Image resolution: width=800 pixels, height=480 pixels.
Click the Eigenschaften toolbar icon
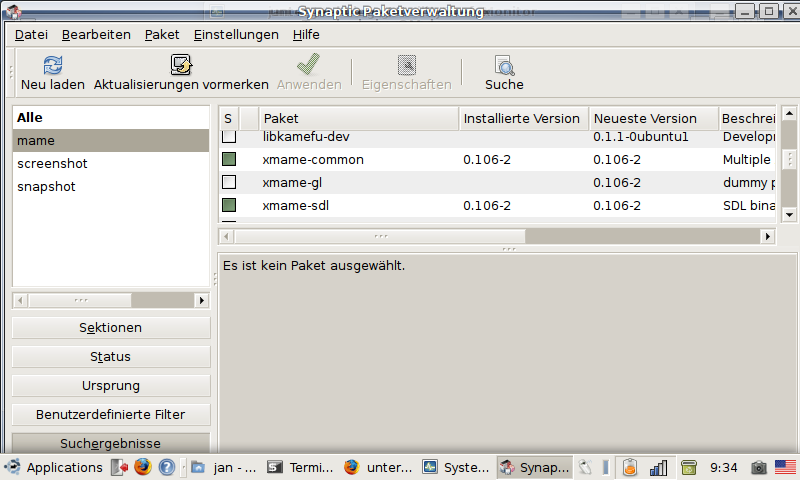[x=407, y=65]
